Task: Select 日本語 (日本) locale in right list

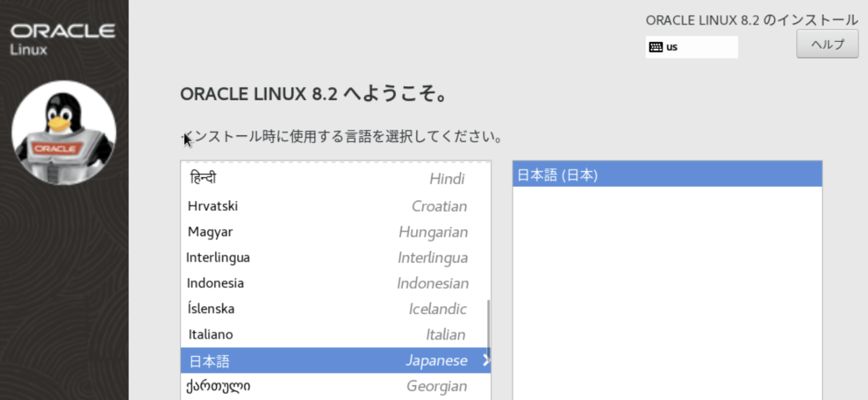Action: 667,174
